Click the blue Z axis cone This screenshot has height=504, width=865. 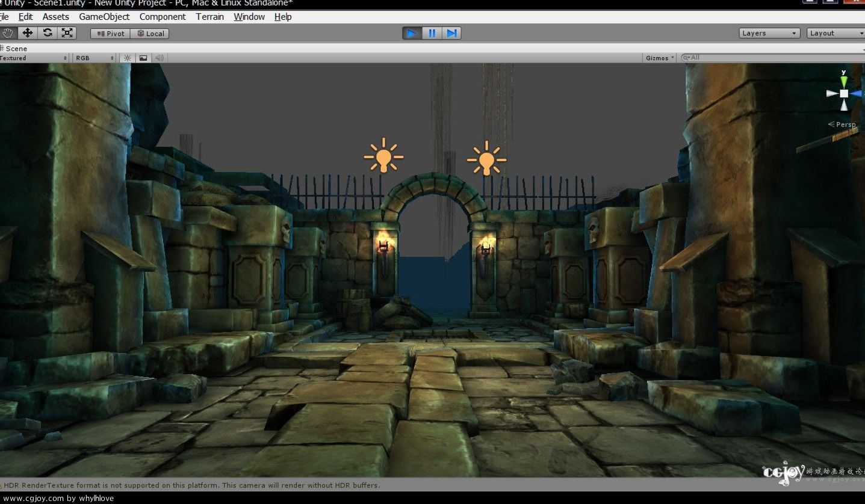click(x=856, y=94)
